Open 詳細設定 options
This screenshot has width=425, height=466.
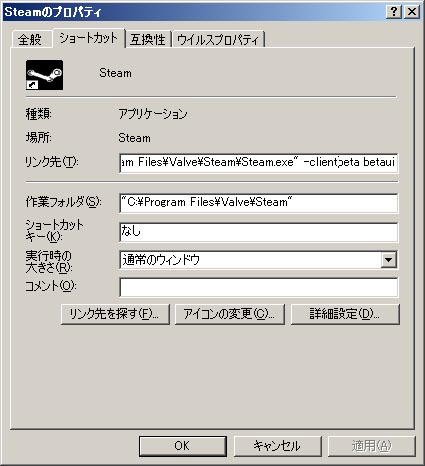tap(345, 314)
